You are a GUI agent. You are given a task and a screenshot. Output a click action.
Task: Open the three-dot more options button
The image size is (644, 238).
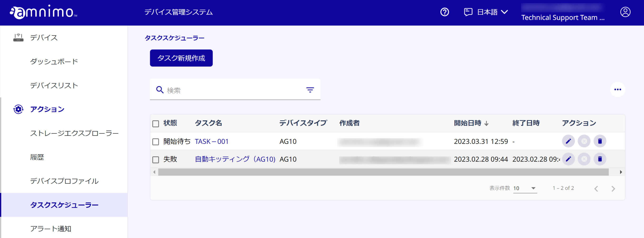(x=617, y=90)
